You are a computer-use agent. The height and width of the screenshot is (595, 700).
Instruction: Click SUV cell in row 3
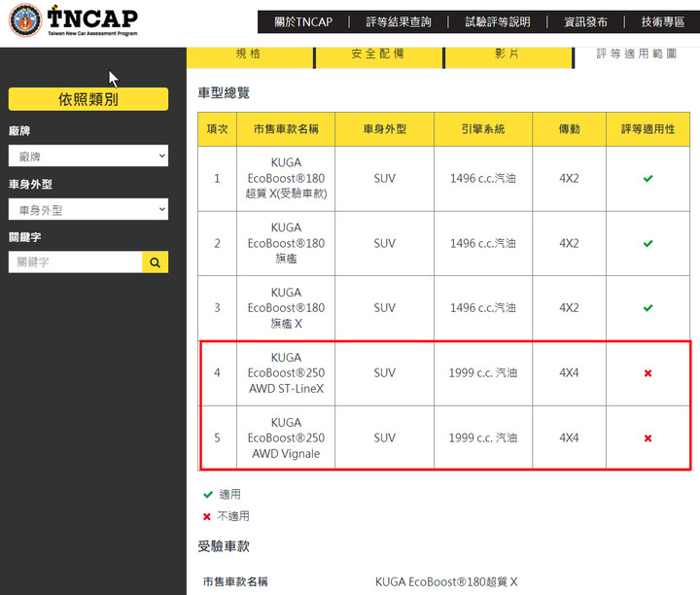(384, 308)
